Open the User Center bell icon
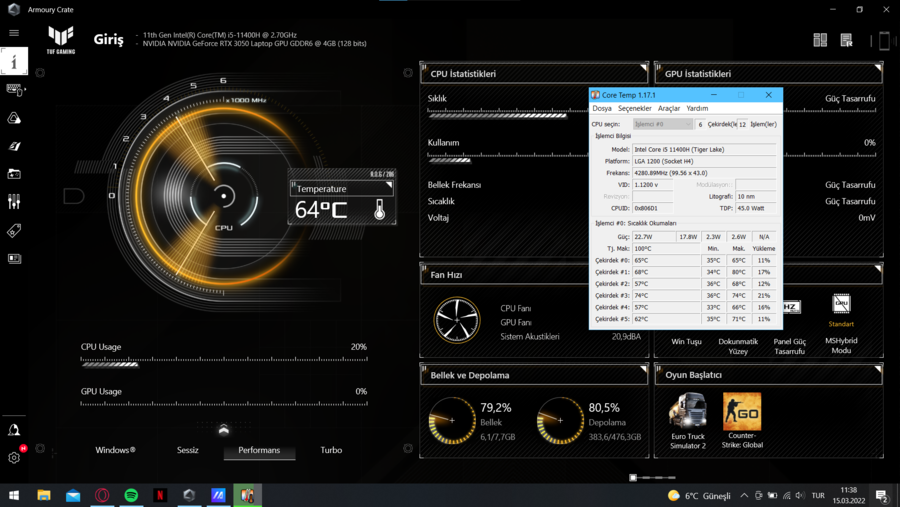Screen dimensions: 900x507 coord(14,430)
